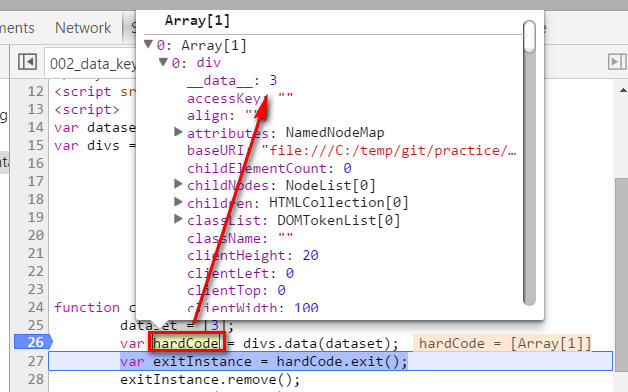Click the baseURI file path value

tap(389, 150)
